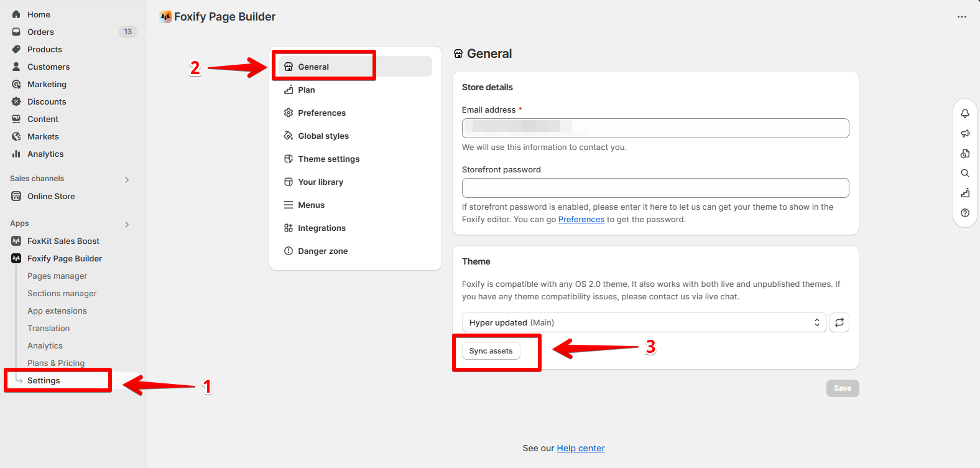980x468 pixels.
Task: Click the help question mark icon
Action: click(x=965, y=213)
